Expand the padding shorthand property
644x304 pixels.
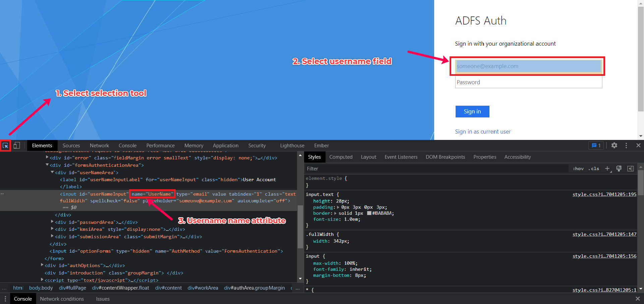(x=338, y=207)
